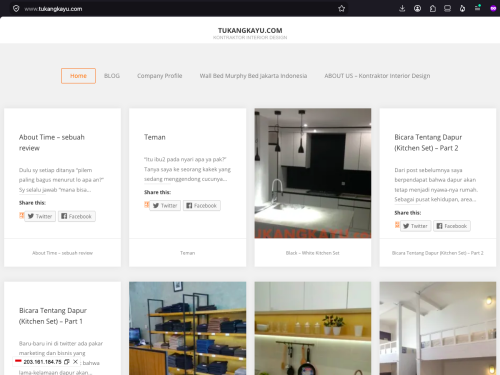Viewport: 500px width, 375px height.
Task: Click orange share icon in Part 2 card
Action: [x=397, y=225]
